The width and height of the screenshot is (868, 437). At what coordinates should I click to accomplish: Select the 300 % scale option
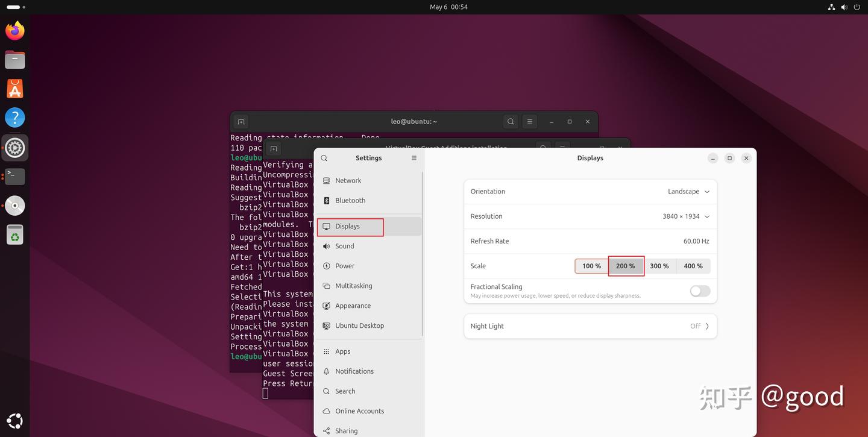[x=659, y=266]
